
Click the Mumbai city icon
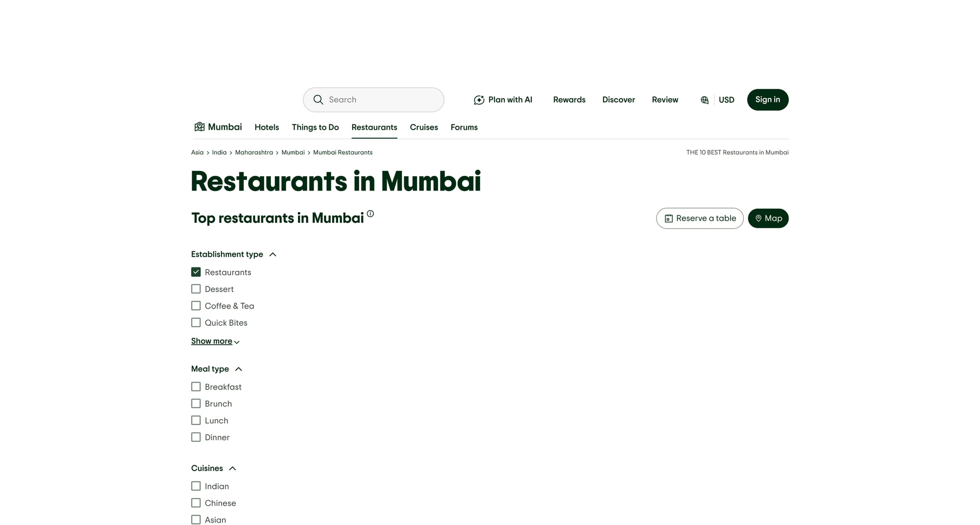point(199,126)
